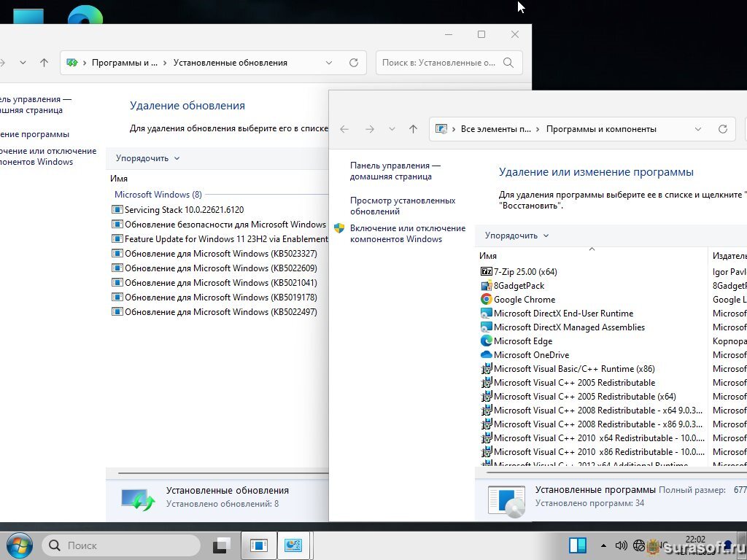
Task: Click Включение или отключение компонентов Windows
Action: pyautogui.click(x=407, y=233)
